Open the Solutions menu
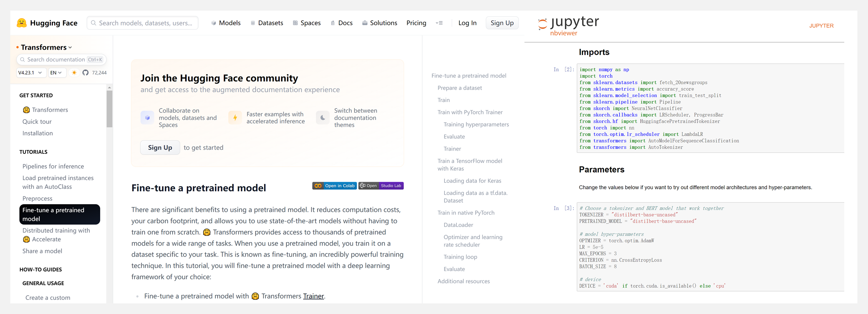This screenshot has width=868, height=314. (x=380, y=23)
